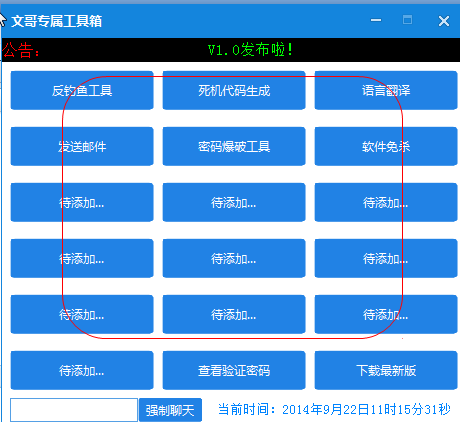Focus the text box beside 强制聊天
This screenshot has height=422, width=460.
pos(74,410)
